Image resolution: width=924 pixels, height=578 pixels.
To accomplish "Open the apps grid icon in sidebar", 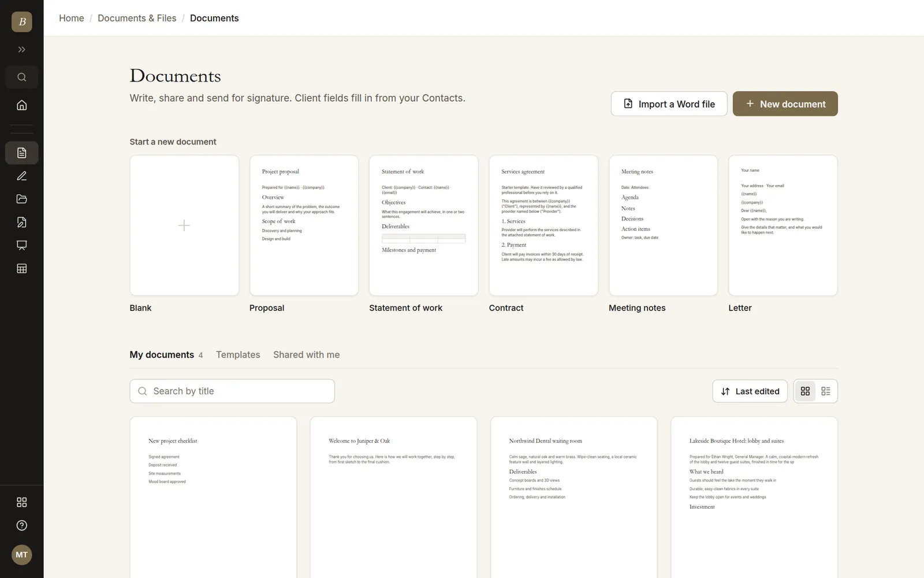I will tap(22, 502).
